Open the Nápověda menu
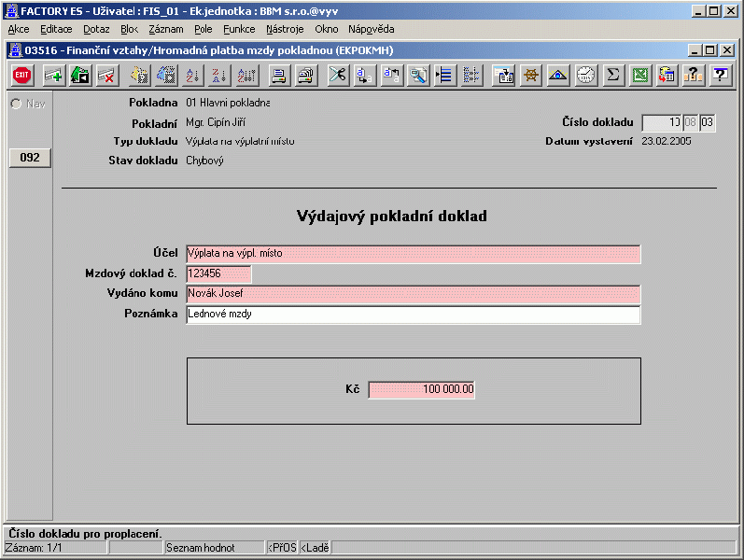The image size is (744, 560). coord(371,29)
